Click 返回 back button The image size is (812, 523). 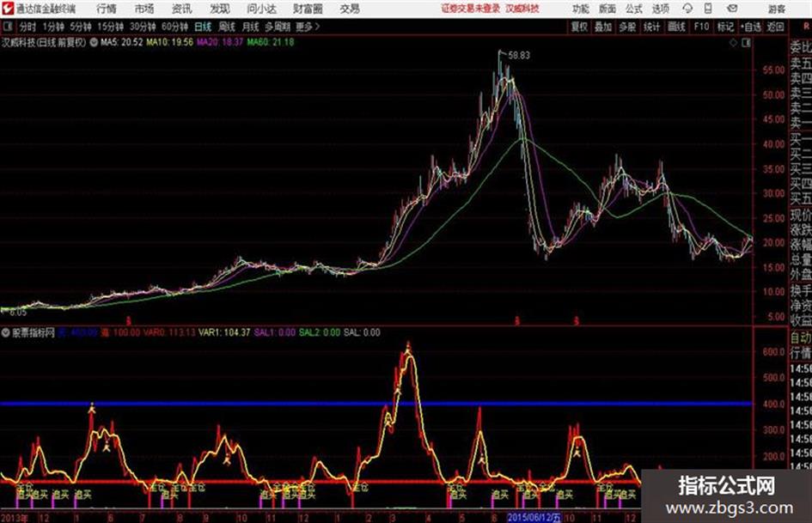(x=775, y=27)
